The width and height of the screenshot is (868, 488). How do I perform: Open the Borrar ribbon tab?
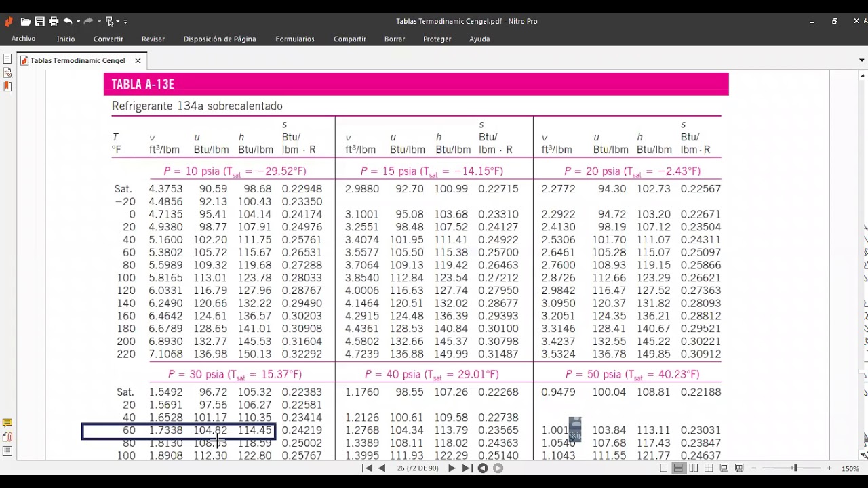click(x=395, y=39)
